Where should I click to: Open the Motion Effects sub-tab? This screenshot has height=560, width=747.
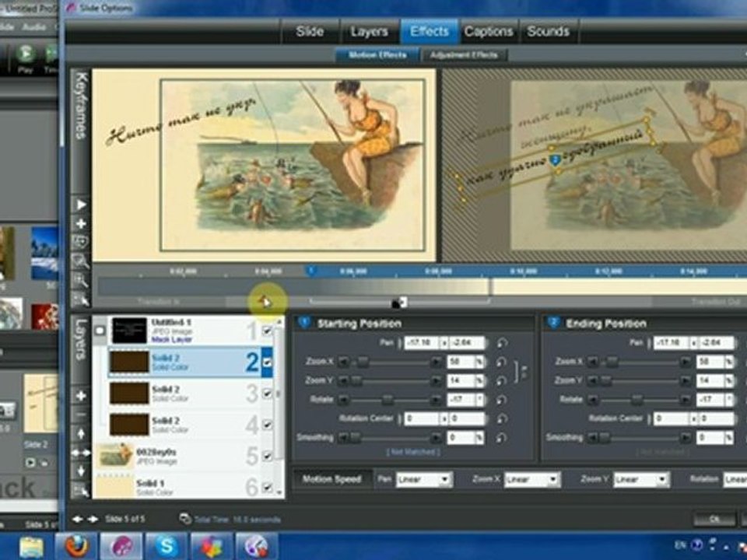pyautogui.click(x=377, y=55)
